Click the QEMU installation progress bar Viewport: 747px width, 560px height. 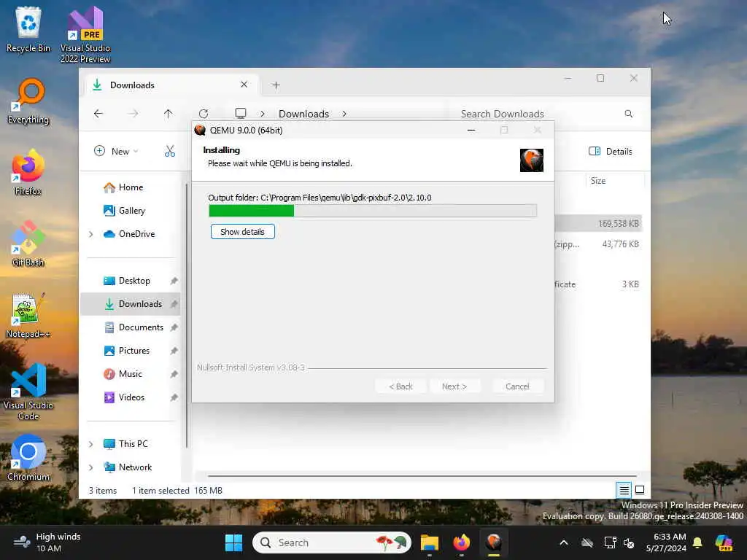(373, 211)
